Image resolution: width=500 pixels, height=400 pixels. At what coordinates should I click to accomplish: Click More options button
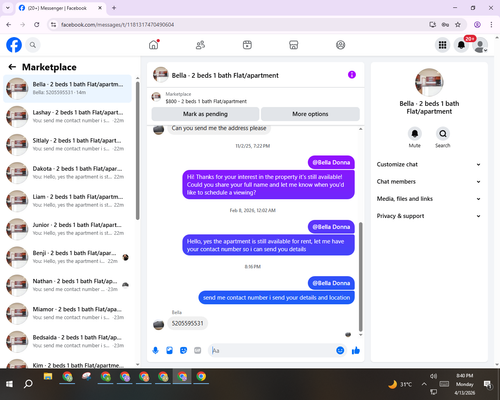click(x=310, y=114)
